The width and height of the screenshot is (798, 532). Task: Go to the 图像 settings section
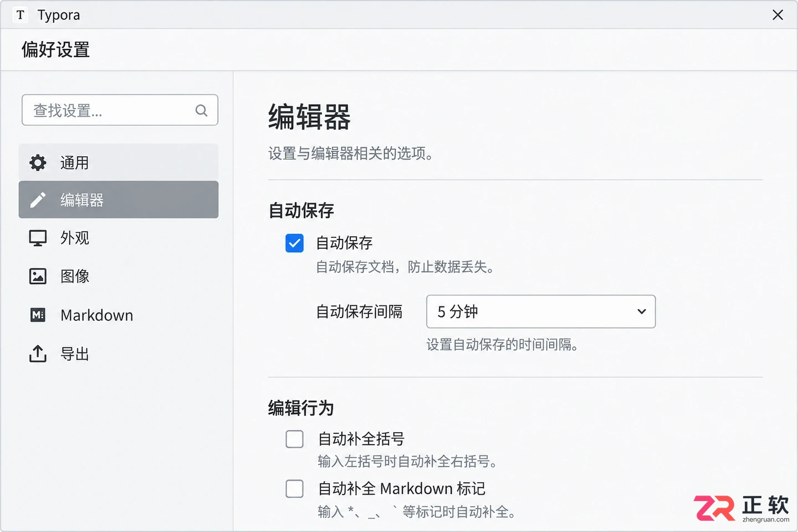tap(119, 276)
